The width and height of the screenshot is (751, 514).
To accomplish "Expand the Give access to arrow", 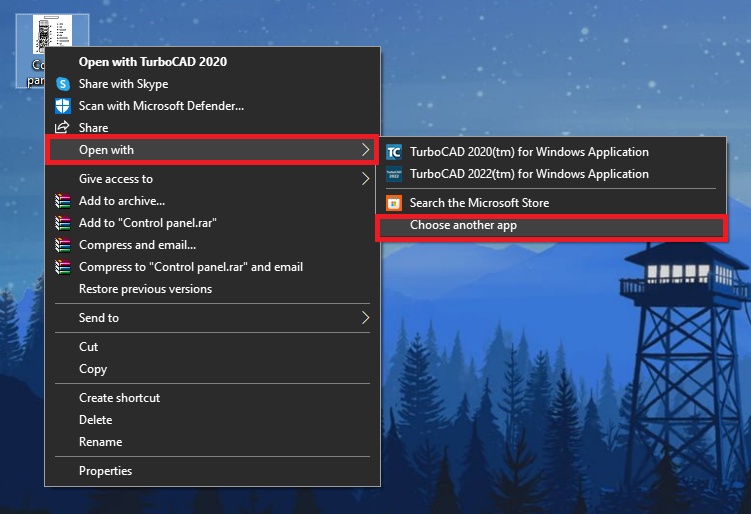I will click(x=365, y=179).
